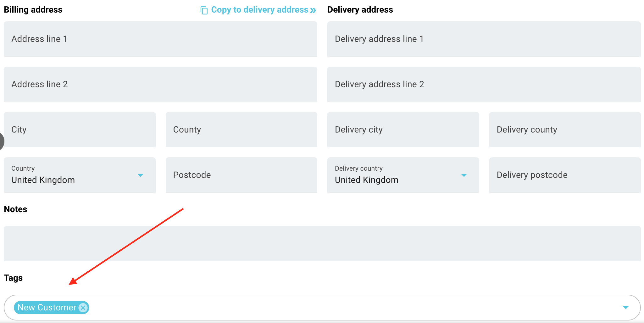644x323 pixels.
Task: Focus the Delivery county field
Action: pyautogui.click(x=565, y=130)
